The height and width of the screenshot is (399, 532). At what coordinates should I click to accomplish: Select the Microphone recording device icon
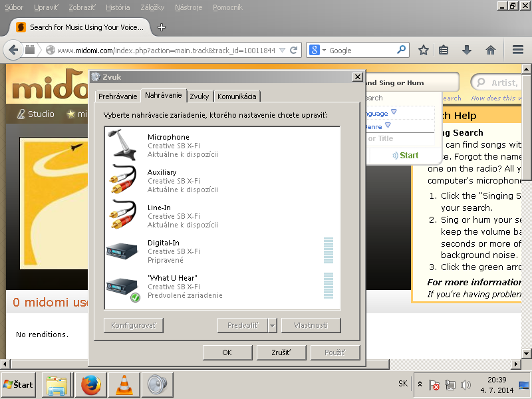pyautogui.click(x=122, y=144)
